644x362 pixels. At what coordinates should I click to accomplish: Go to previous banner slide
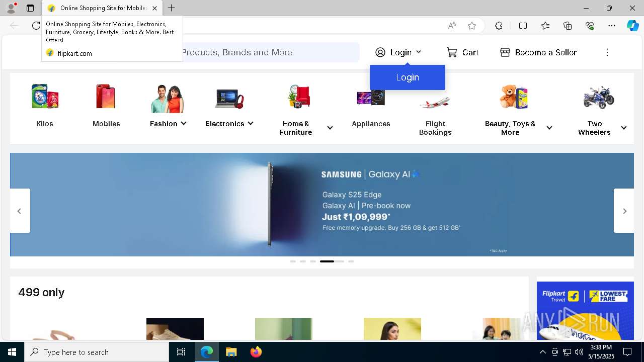coord(20,211)
